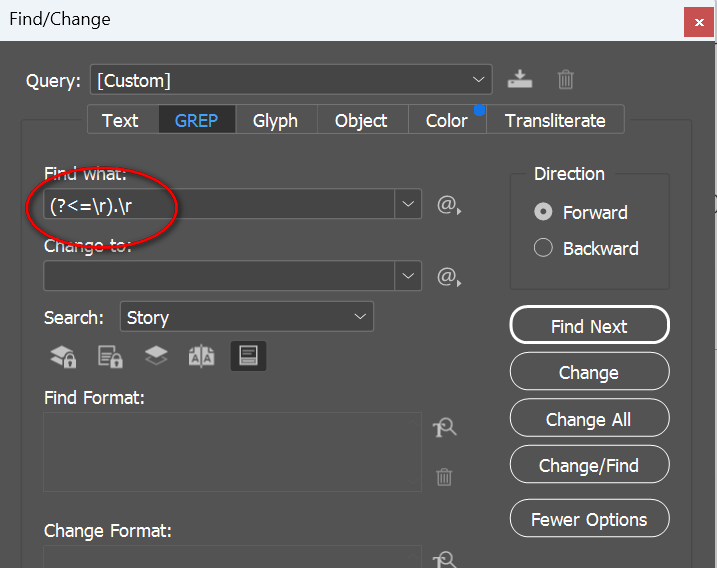Click the Delete Query trash icon

tap(565, 79)
